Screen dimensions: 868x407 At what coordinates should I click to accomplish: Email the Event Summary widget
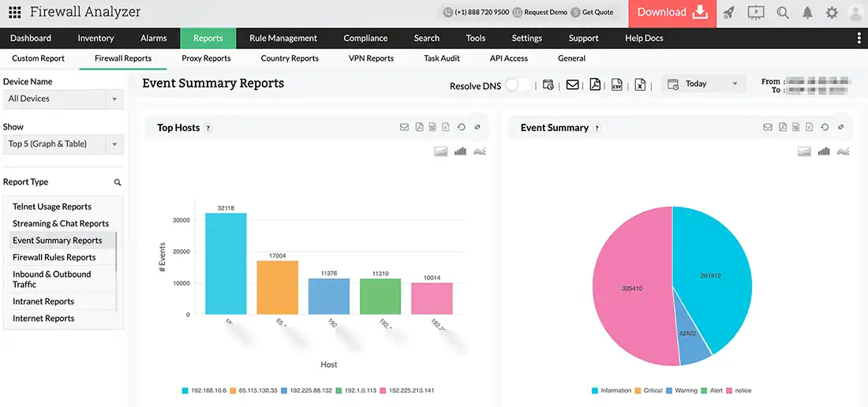pyautogui.click(x=767, y=127)
